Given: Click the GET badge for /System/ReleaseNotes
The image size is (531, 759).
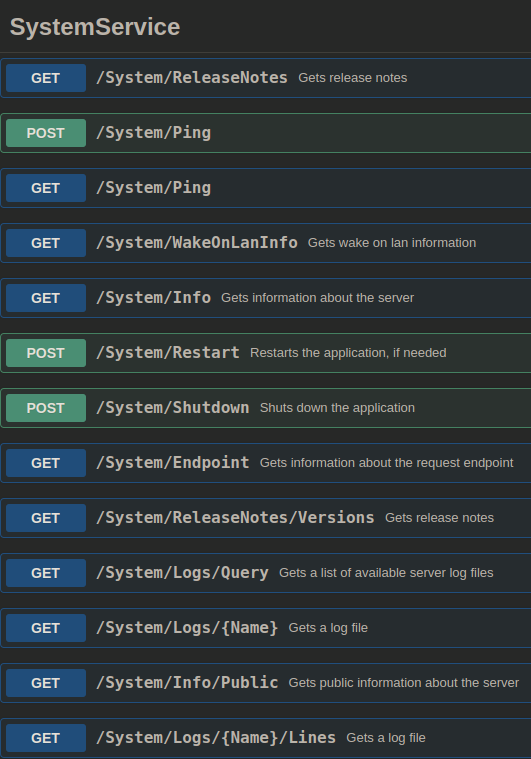Looking at the screenshot, I should (x=46, y=78).
